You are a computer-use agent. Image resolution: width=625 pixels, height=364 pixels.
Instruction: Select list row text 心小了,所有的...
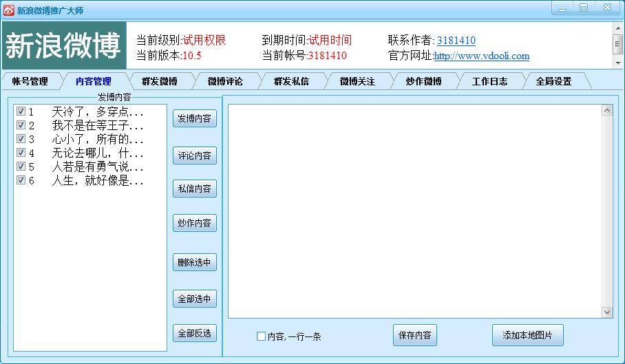click(98, 139)
